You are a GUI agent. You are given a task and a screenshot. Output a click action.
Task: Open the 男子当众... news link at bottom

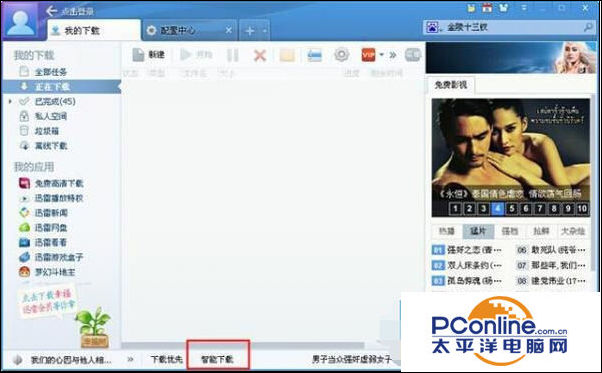(352, 360)
